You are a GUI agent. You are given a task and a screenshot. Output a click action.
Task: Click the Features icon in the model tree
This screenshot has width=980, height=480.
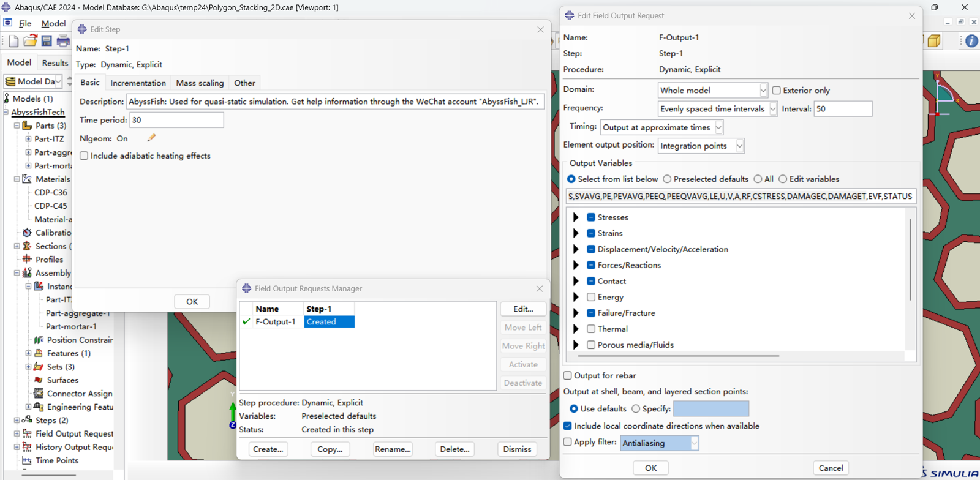[39, 353]
